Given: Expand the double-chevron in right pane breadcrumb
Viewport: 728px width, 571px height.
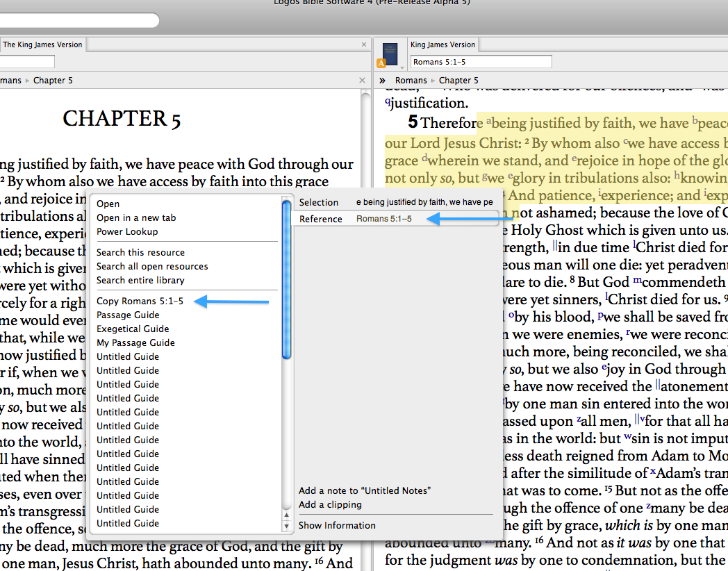Looking at the screenshot, I should (x=382, y=81).
